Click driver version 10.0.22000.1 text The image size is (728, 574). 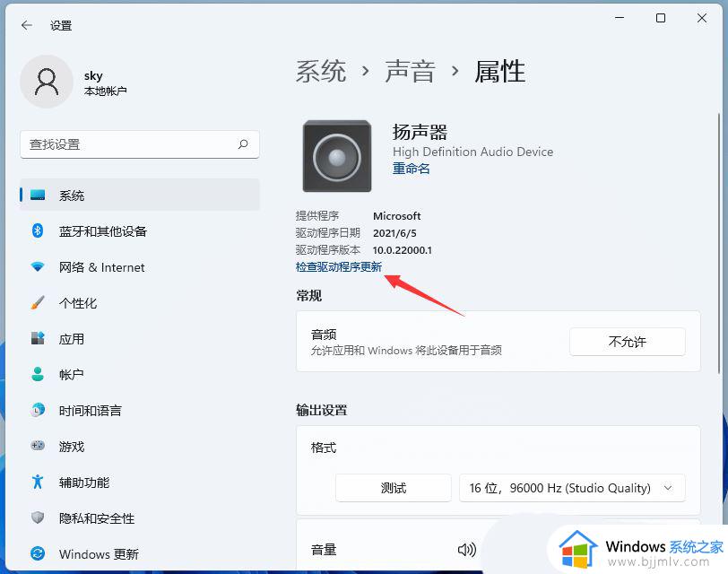(402, 250)
